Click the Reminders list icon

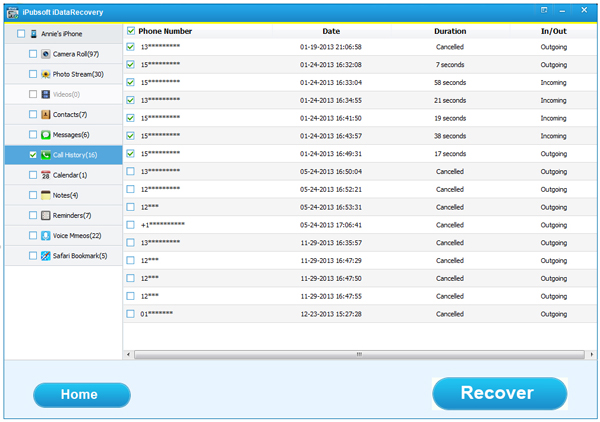[46, 215]
